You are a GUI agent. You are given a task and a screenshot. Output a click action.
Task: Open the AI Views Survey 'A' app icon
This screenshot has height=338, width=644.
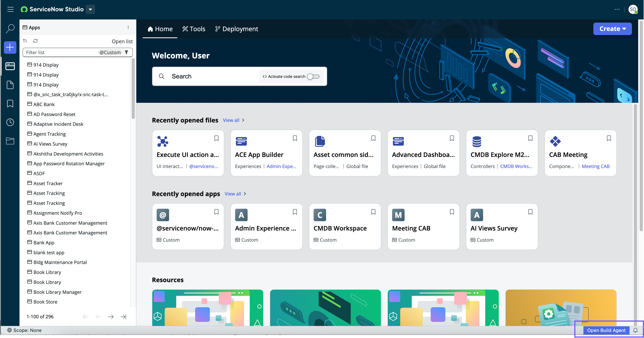(476, 215)
